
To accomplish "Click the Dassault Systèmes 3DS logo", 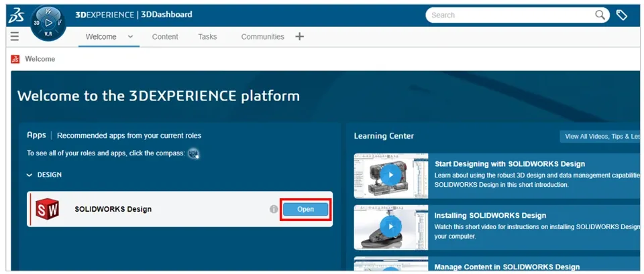I will click(16, 16).
